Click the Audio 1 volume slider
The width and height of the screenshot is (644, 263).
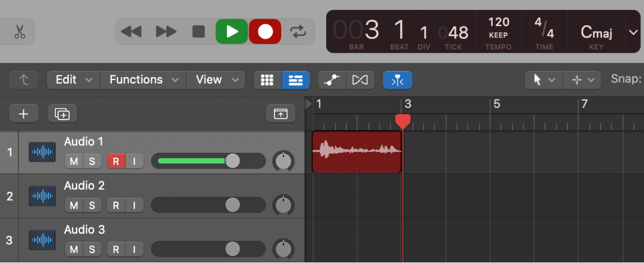(x=208, y=161)
